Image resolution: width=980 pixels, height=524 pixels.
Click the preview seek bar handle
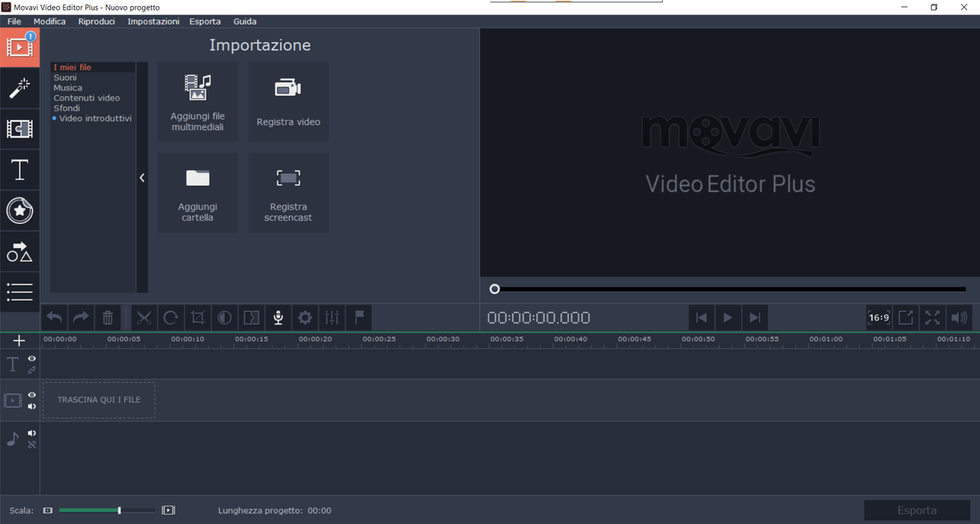[495, 289]
